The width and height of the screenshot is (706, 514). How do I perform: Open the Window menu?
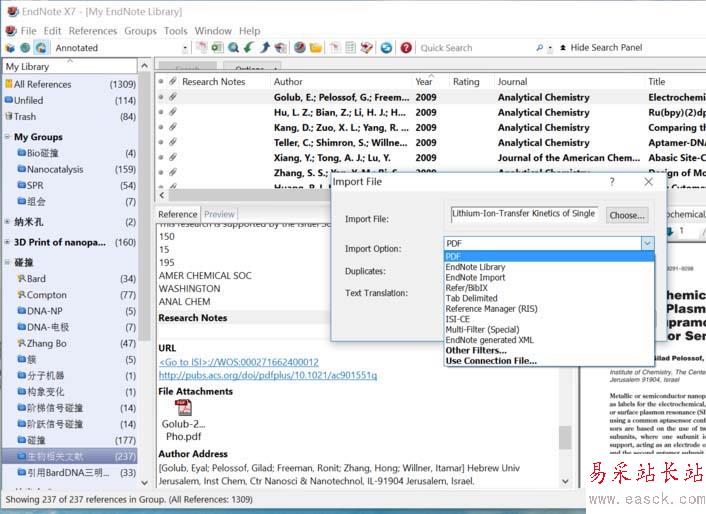point(213,31)
